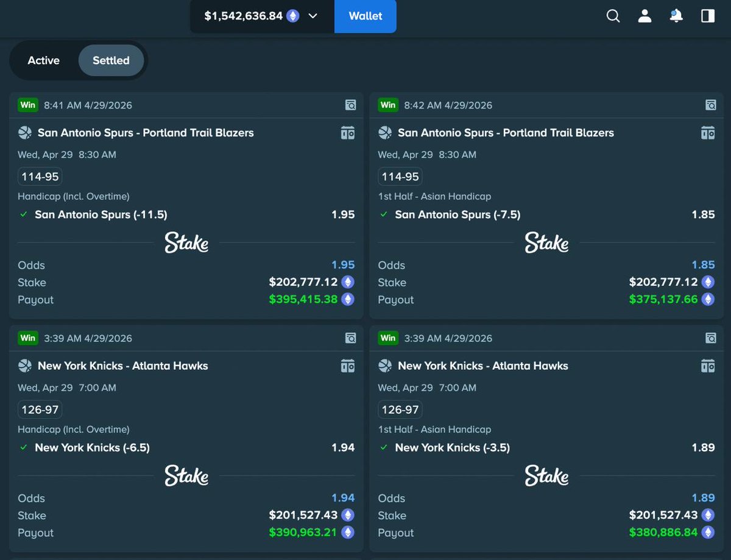Screen dimensions: 731x560
Task: Click the $390,963.21 payout amount
Action: [303, 532]
